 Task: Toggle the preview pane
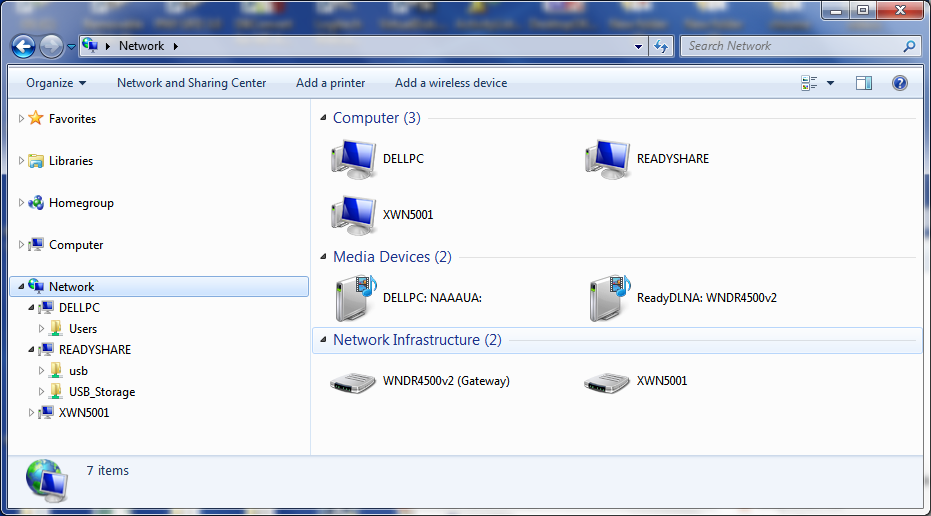864,83
